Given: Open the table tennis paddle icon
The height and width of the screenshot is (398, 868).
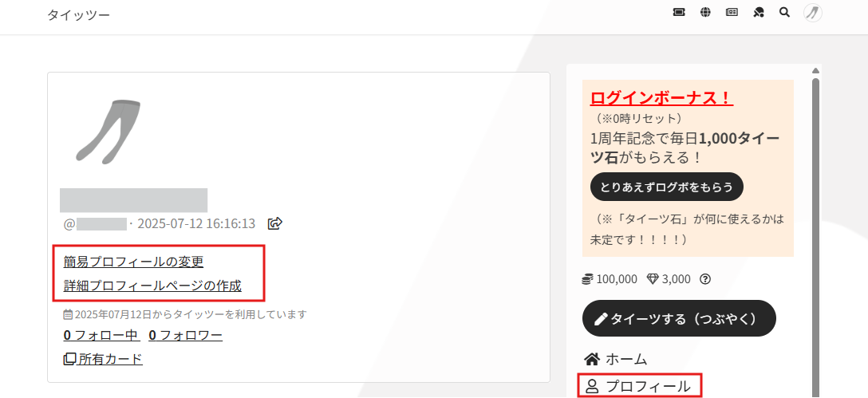Looking at the screenshot, I should coord(759,12).
